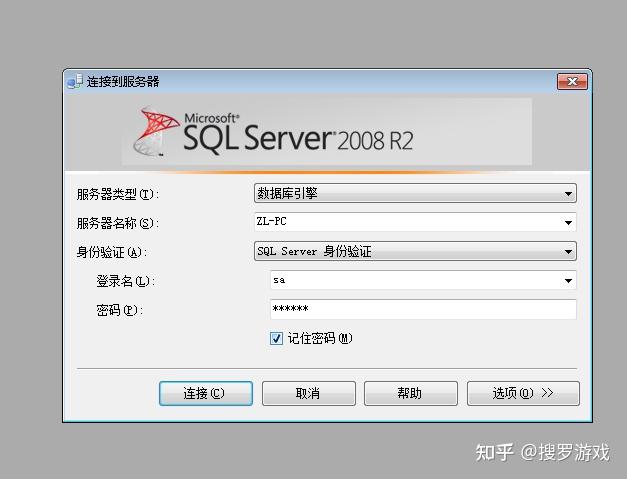Click the 密码 password field
The width and height of the screenshot is (627, 479).
[x=423, y=309]
